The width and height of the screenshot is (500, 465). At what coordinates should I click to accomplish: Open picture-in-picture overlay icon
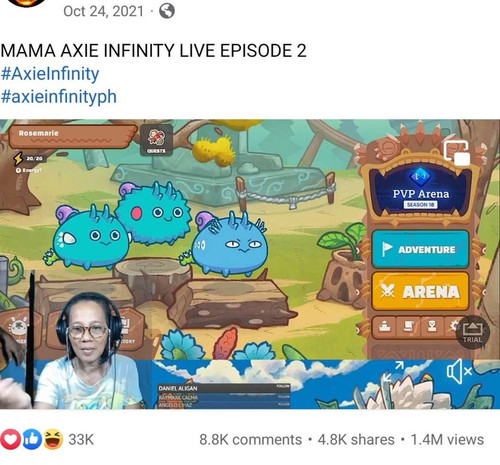pos(457,153)
